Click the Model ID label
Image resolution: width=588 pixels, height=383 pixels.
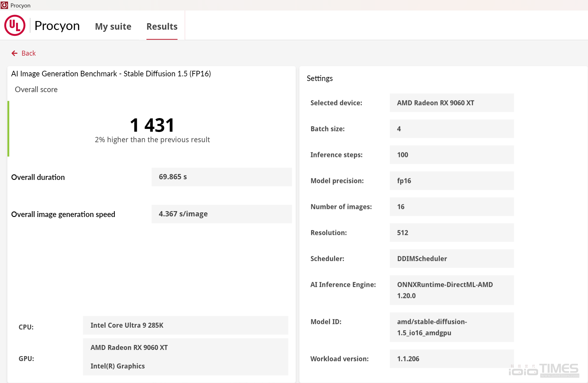[326, 321]
